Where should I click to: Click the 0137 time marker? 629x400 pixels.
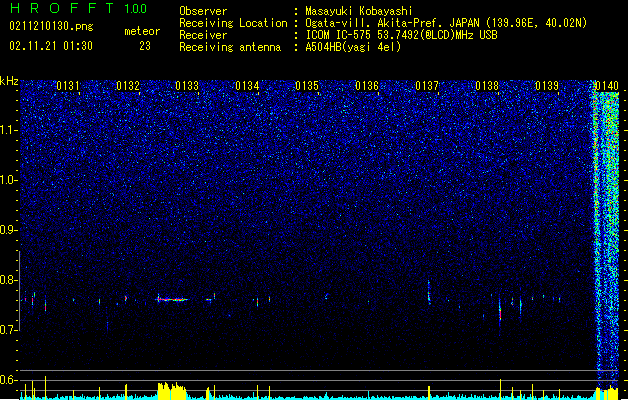(427, 86)
